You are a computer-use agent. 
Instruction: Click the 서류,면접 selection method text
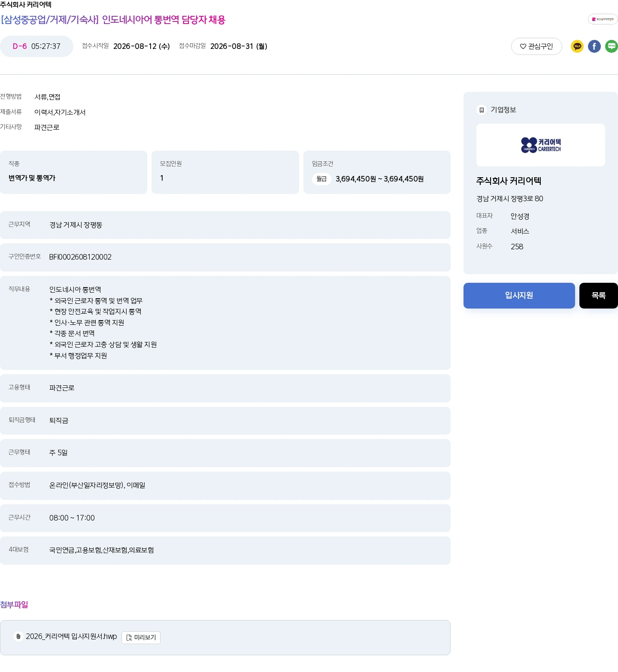(x=47, y=97)
